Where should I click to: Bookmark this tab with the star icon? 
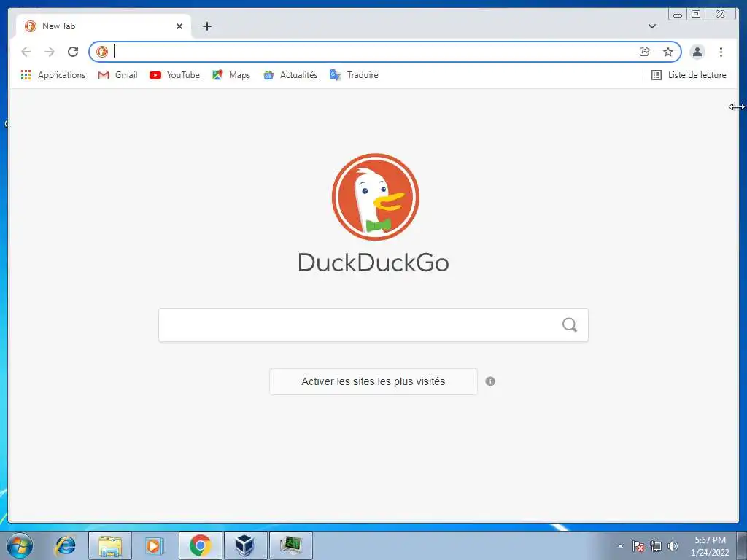click(668, 52)
